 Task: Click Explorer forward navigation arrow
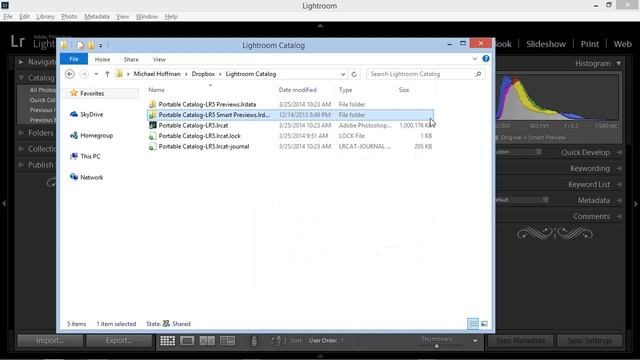[84, 74]
